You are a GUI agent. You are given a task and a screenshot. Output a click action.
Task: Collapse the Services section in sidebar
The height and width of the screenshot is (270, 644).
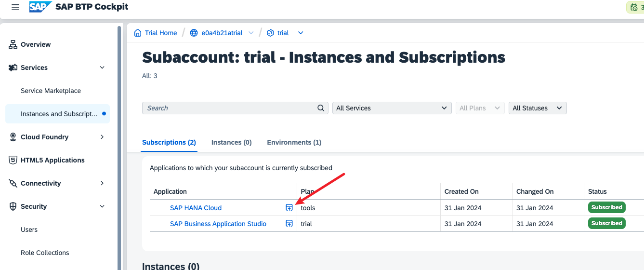[102, 67]
